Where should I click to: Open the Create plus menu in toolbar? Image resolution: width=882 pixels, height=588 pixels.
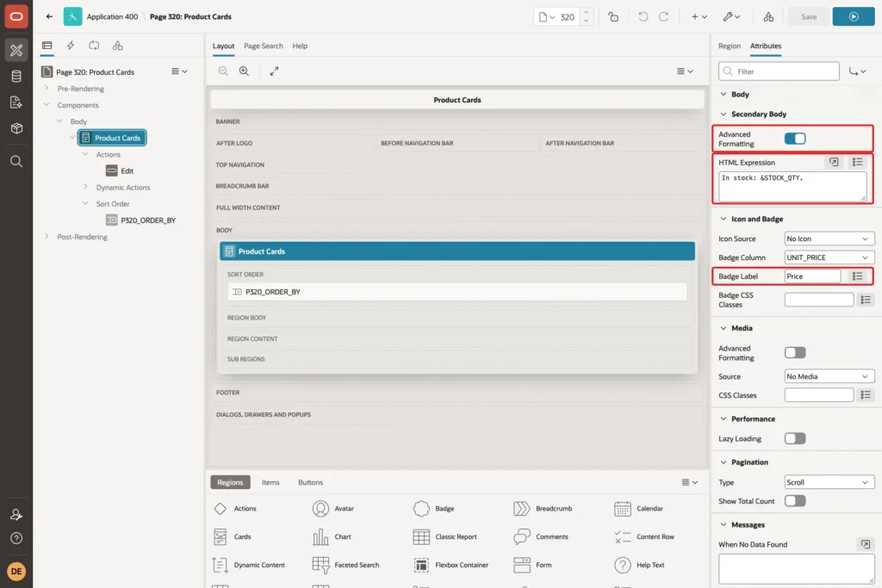point(699,17)
